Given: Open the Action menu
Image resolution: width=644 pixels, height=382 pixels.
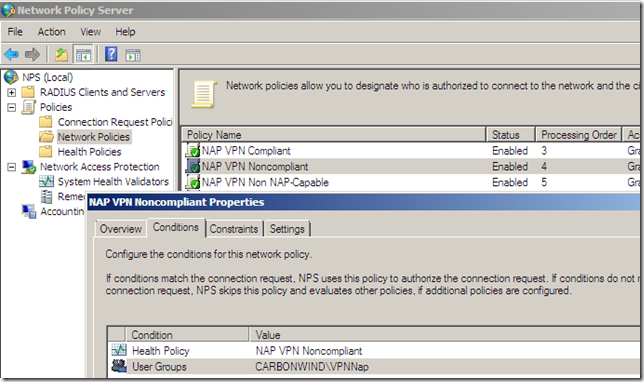Looking at the screenshot, I should (52, 32).
